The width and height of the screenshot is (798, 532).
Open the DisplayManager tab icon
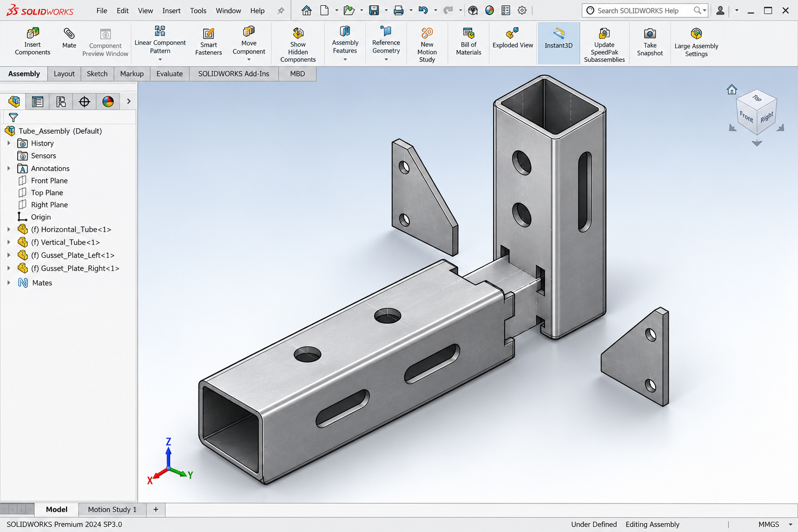(108, 101)
